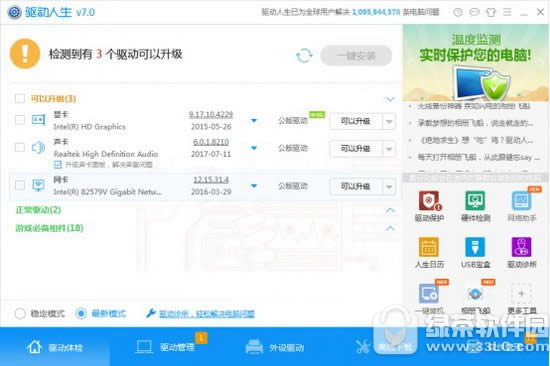Image resolution: width=550 pixels, height=366 pixels.
Task: Click the 正常驱动(2) section label
Action: [x=38, y=210]
